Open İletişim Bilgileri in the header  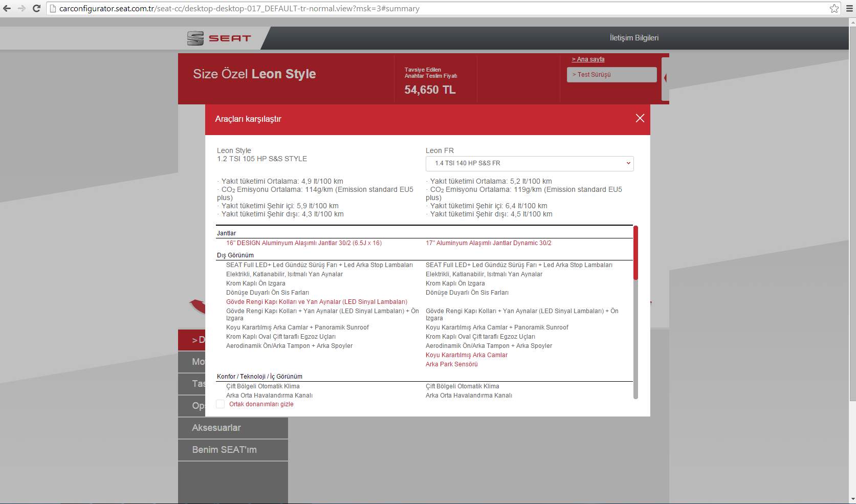tap(634, 38)
